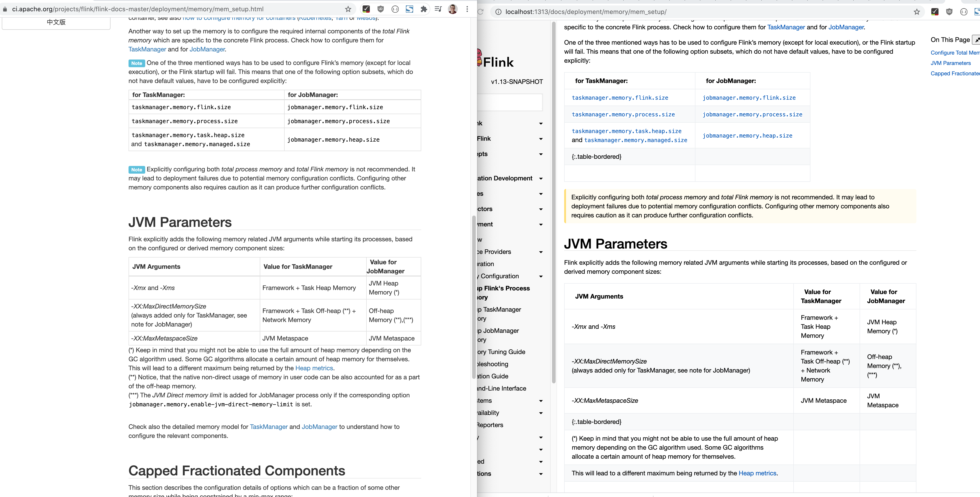Open uBlock Origin extension in ci.apache.org window
Image resolution: width=980 pixels, height=497 pixels.
tap(380, 9)
